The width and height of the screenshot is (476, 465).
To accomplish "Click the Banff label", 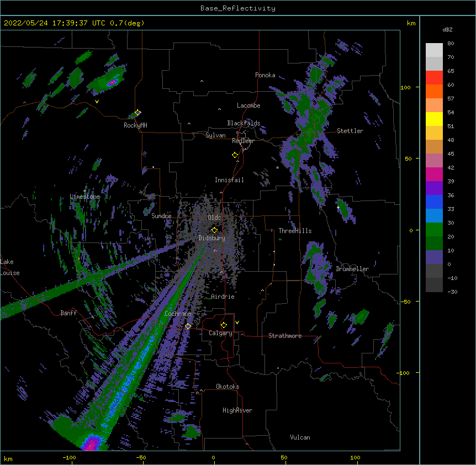I will (x=68, y=313).
